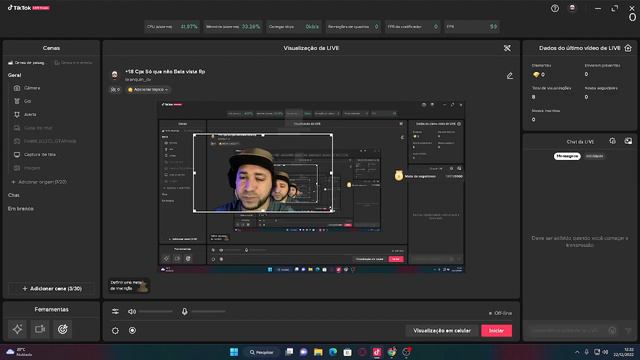
Task: Start the LIVE with Iniciar button
Action: 496,331
